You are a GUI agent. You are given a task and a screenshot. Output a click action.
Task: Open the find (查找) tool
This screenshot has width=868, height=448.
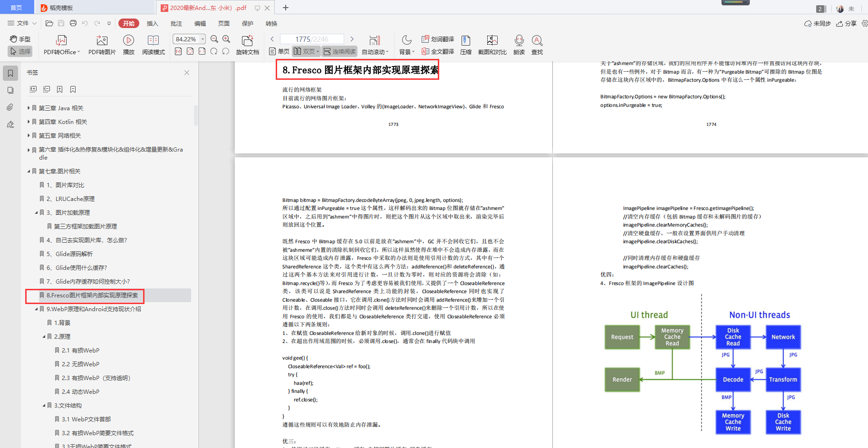(537, 46)
